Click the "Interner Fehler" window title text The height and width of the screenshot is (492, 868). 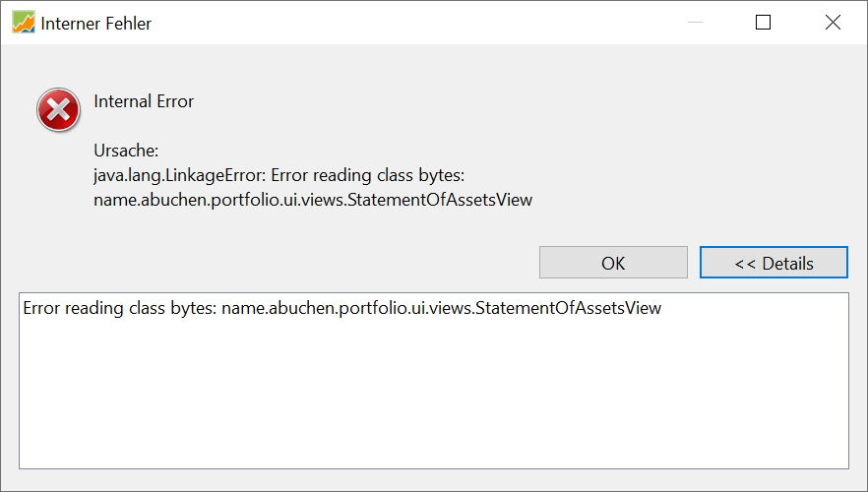pyautogui.click(x=96, y=23)
